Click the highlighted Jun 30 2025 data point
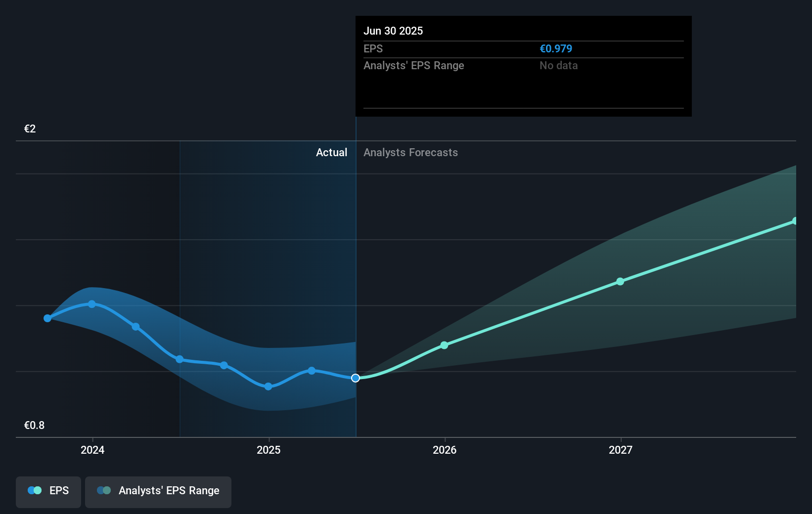 (x=355, y=378)
